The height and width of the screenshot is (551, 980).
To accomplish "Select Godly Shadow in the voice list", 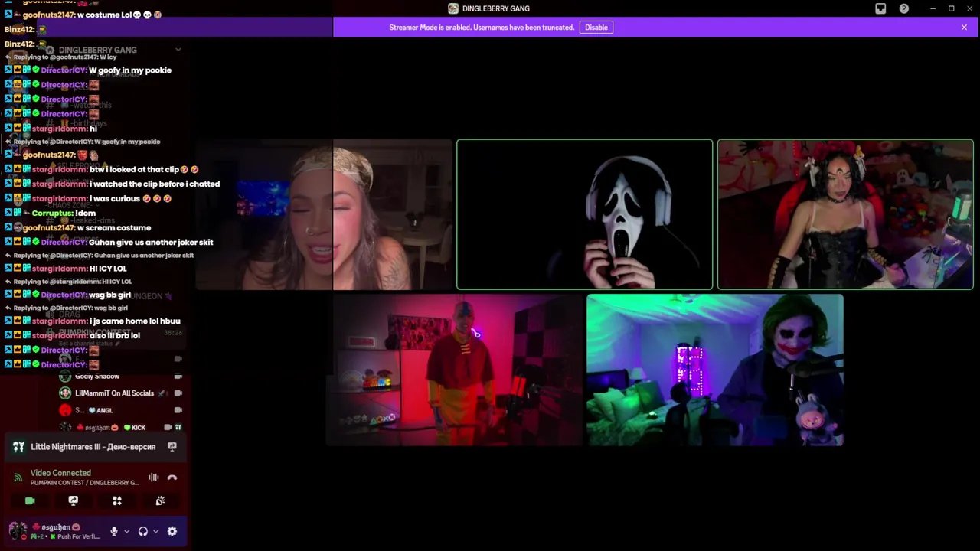I will (97, 377).
